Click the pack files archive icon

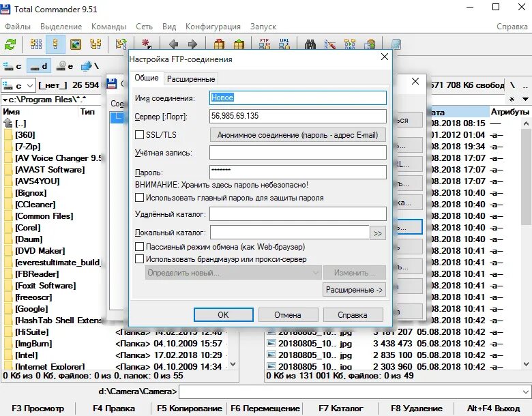click(x=219, y=44)
